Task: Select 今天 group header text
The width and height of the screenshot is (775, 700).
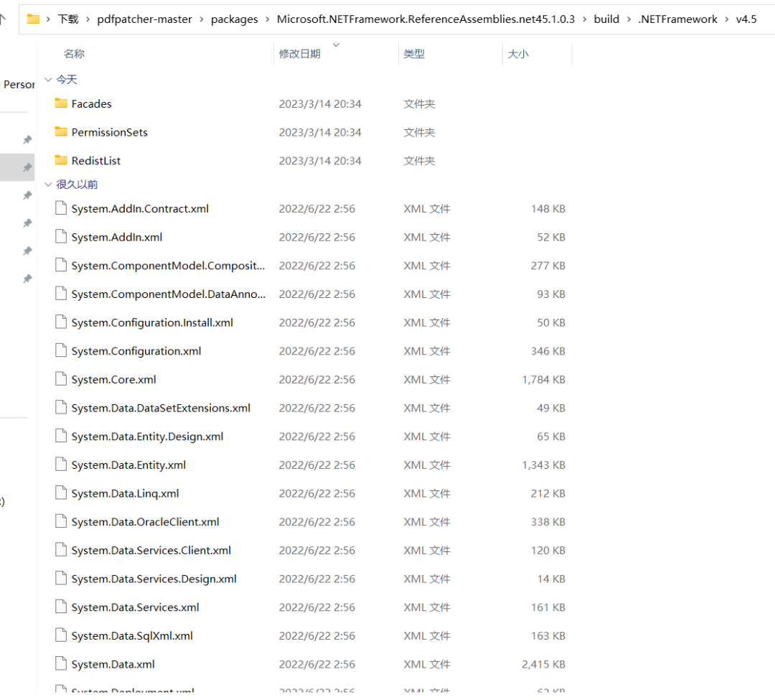Action: click(67, 80)
